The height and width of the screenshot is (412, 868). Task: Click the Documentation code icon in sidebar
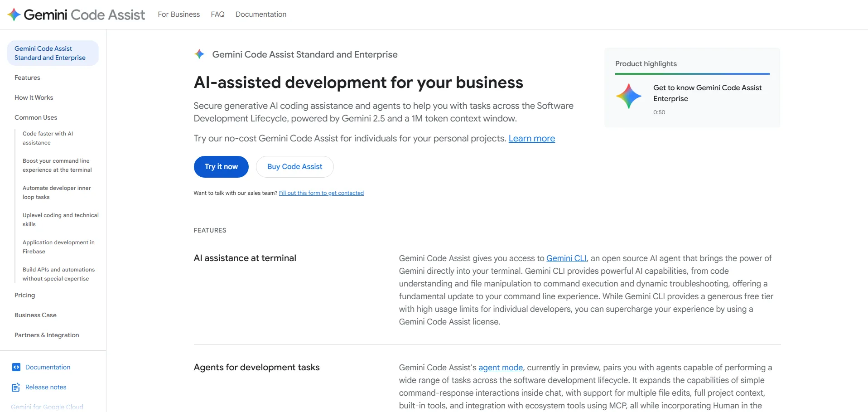(16, 367)
